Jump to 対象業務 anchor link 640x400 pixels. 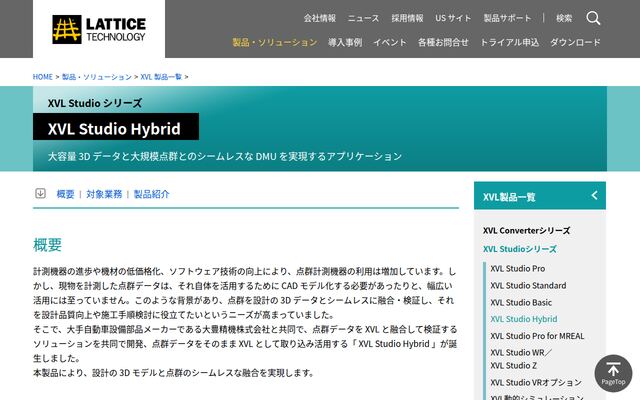104,194
